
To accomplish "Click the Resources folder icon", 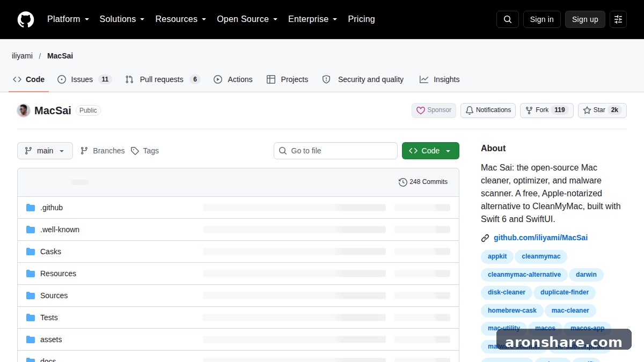I will [31, 274].
